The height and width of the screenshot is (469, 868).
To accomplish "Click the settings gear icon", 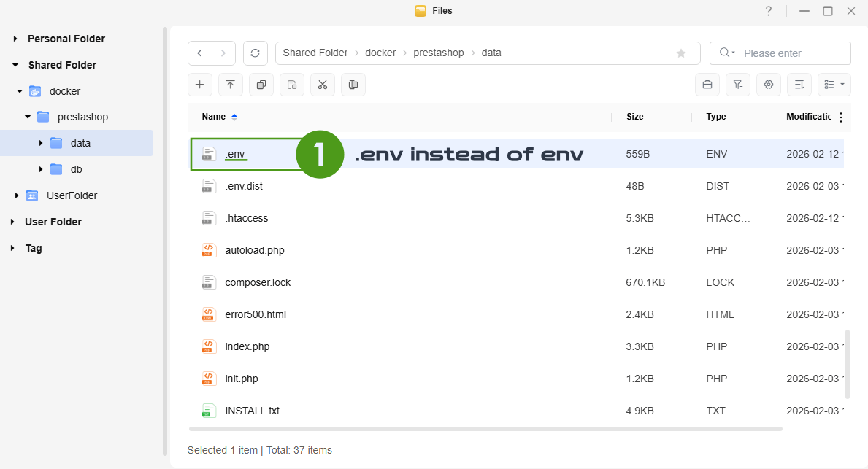I will pyautogui.click(x=768, y=85).
